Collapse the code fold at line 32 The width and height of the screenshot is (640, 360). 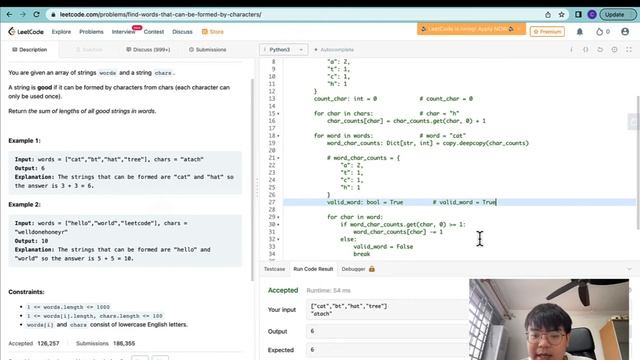pyautogui.click(x=278, y=239)
